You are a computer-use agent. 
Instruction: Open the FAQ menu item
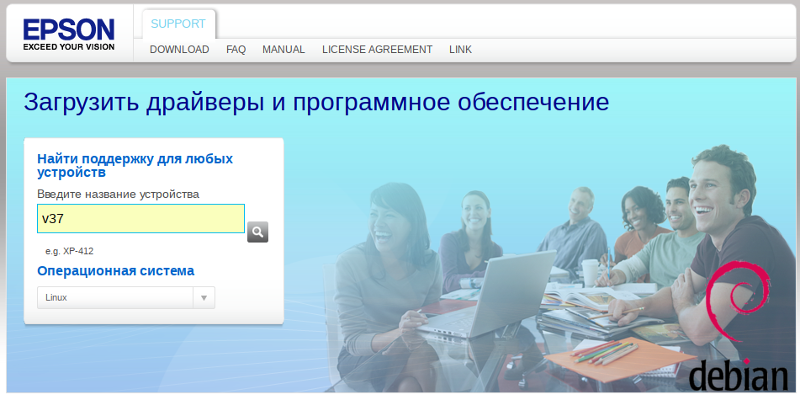coord(236,49)
